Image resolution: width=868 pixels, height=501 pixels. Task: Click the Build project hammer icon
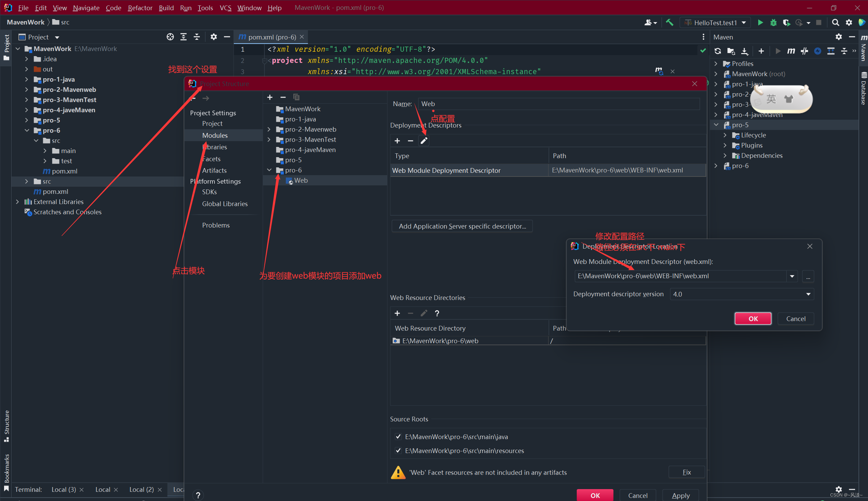coord(670,22)
